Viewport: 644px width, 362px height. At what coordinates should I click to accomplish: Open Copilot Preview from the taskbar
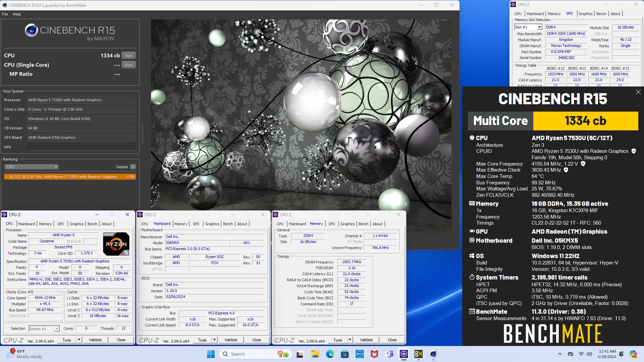click(x=633, y=354)
